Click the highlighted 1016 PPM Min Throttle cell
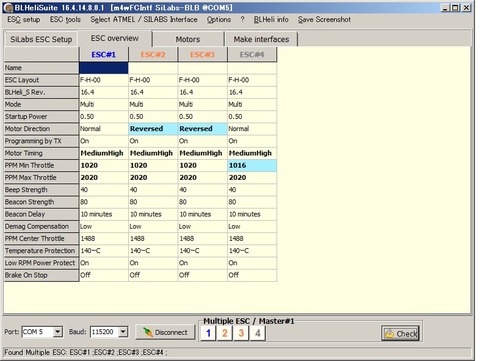The width and height of the screenshot is (500, 361). click(x=252, y=165)
